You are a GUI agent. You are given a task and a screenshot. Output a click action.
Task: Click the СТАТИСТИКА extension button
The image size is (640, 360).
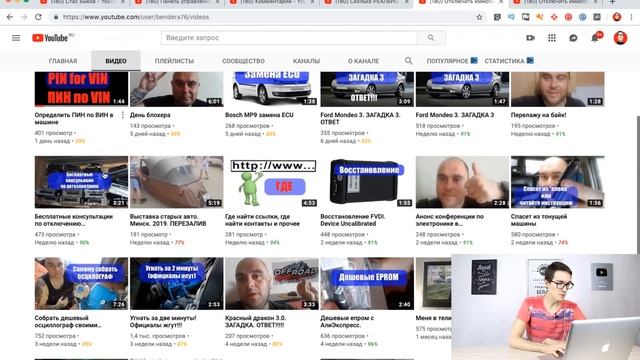509,61
